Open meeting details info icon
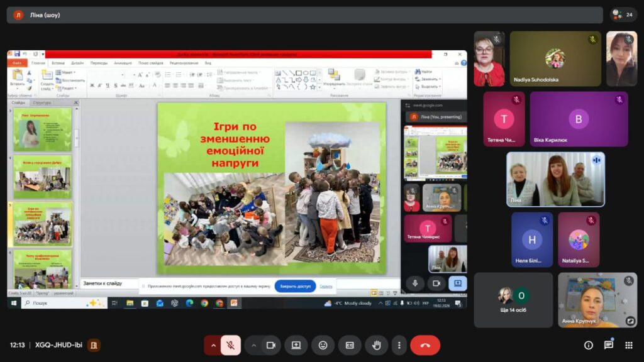This screenshot has width=644, height=362. (589, 345)
